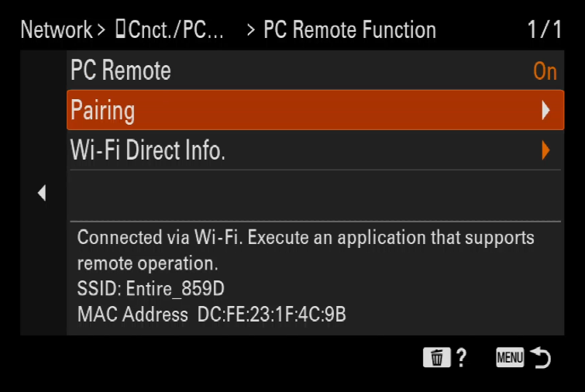Click the SSID Entire_859D text
585x392 pixels.
pos(151,288)
